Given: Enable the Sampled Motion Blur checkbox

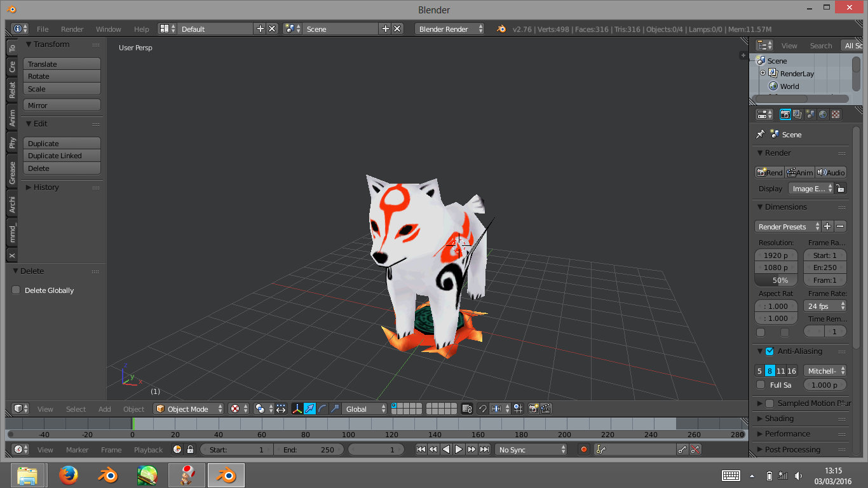Looking at the screenshot, I should [x=770, y=403].
